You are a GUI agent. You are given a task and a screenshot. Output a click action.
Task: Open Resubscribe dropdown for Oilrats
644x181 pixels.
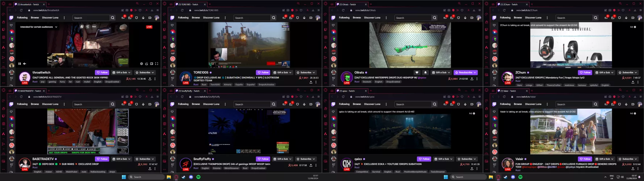tap(466, 72)
